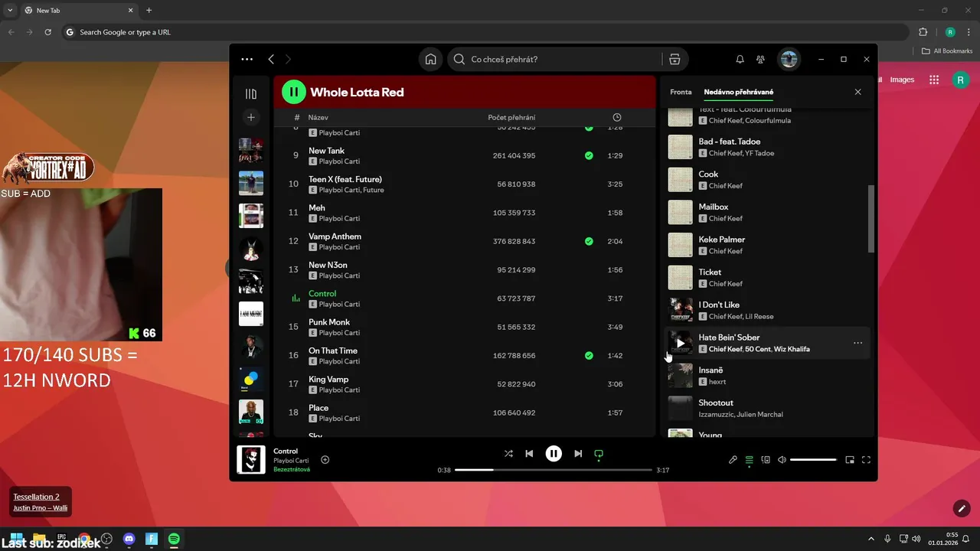980x551 pixels.
Task: Select Insanē in recently played
Action: [x=769, y=375]
